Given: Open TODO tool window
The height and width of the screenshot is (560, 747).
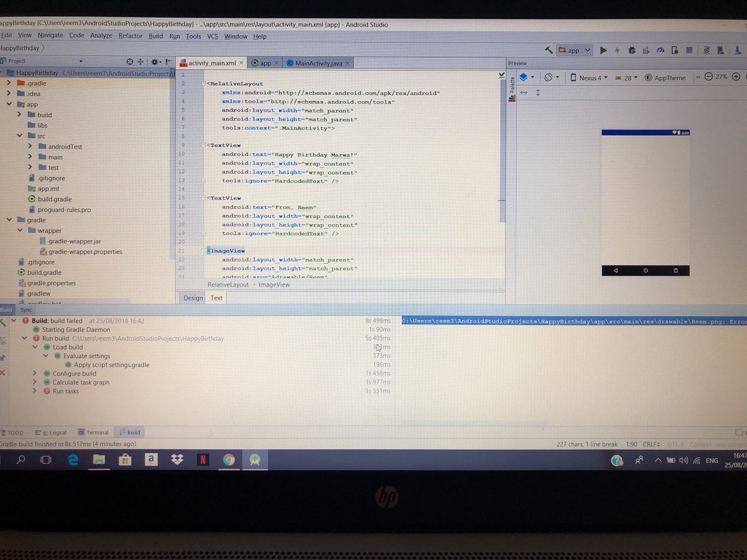Looking at the screenshot, I should pyautogui.click(x=12, y=432).
